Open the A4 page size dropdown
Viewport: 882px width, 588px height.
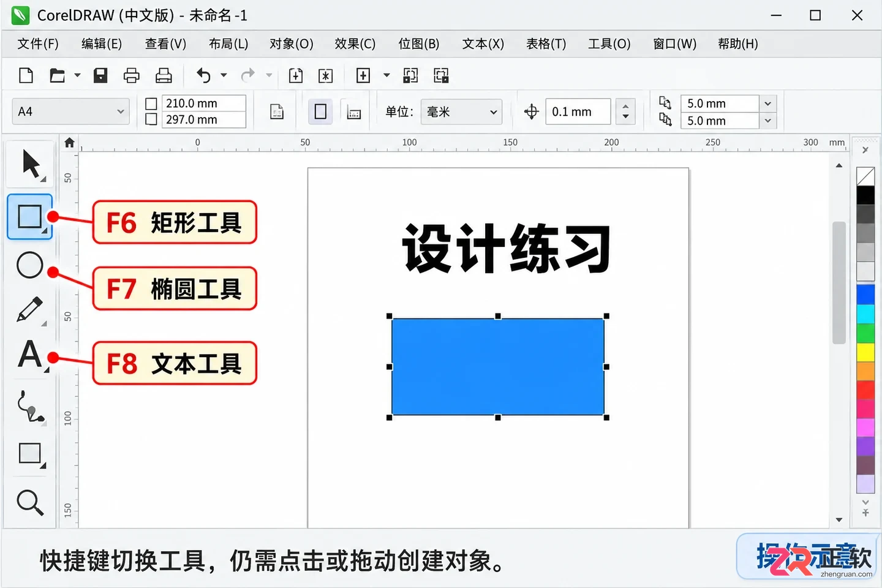(70, 111)
